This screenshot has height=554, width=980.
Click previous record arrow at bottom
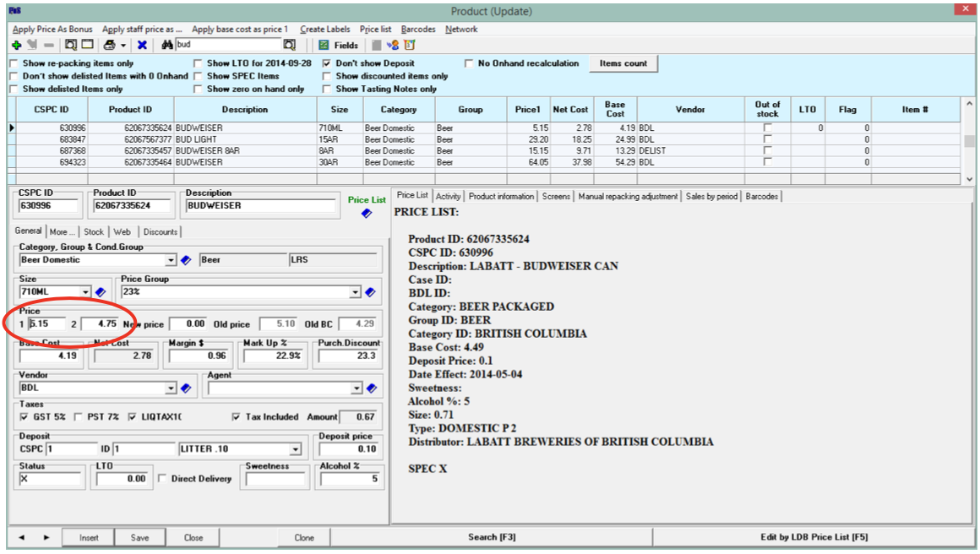tap(22, 537)
